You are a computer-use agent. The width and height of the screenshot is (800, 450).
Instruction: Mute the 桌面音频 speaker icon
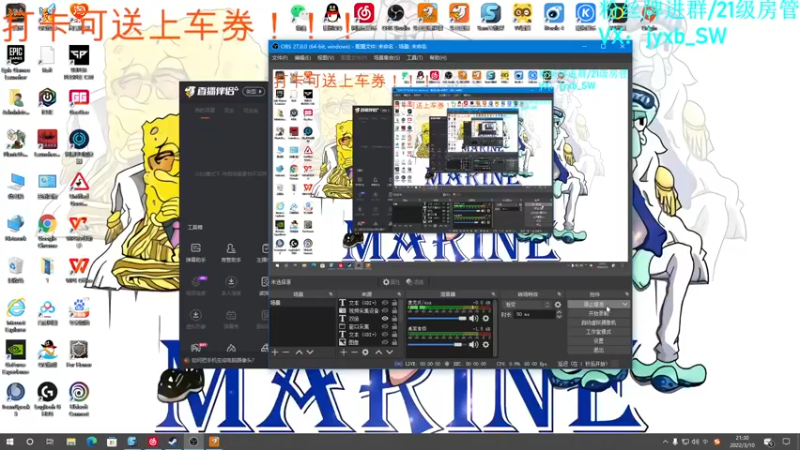tap(474, 345)
